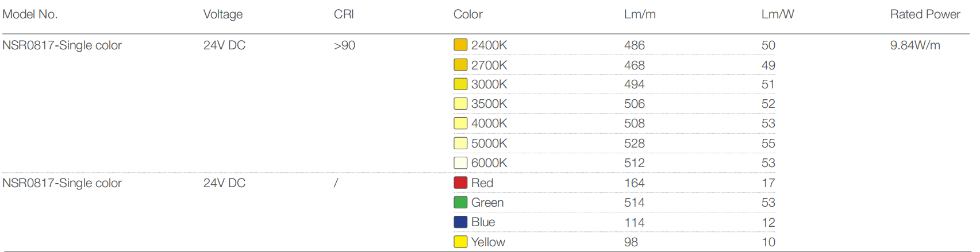The height and width of the screenshot is (252, 980).
Task: Click the Green color swatch
Action: tap(460, 202)
